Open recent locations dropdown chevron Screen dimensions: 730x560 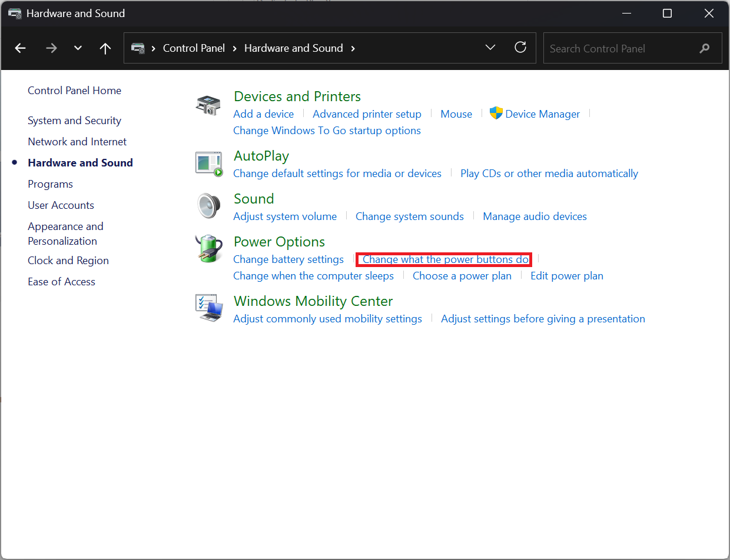tap(78, 48)
